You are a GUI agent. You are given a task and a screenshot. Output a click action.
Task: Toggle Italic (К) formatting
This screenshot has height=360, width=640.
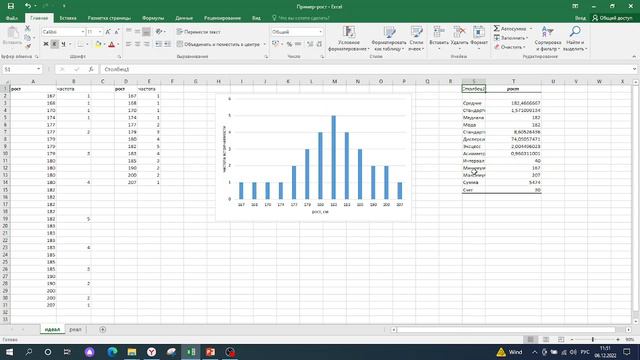click(x=54, y=44)
